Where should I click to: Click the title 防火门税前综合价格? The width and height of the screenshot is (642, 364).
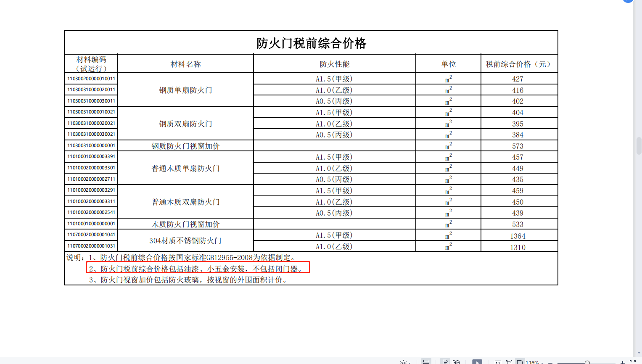pos(311,43)
